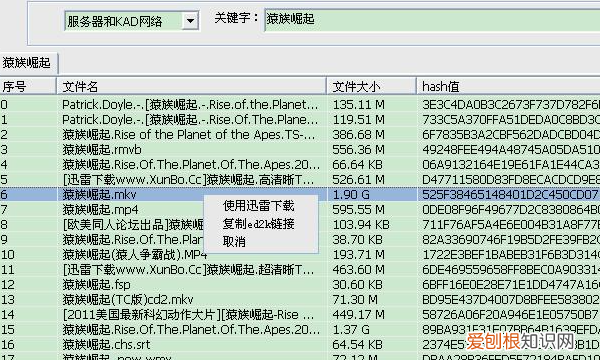Click file size 103.94 KB

[361, 225]
